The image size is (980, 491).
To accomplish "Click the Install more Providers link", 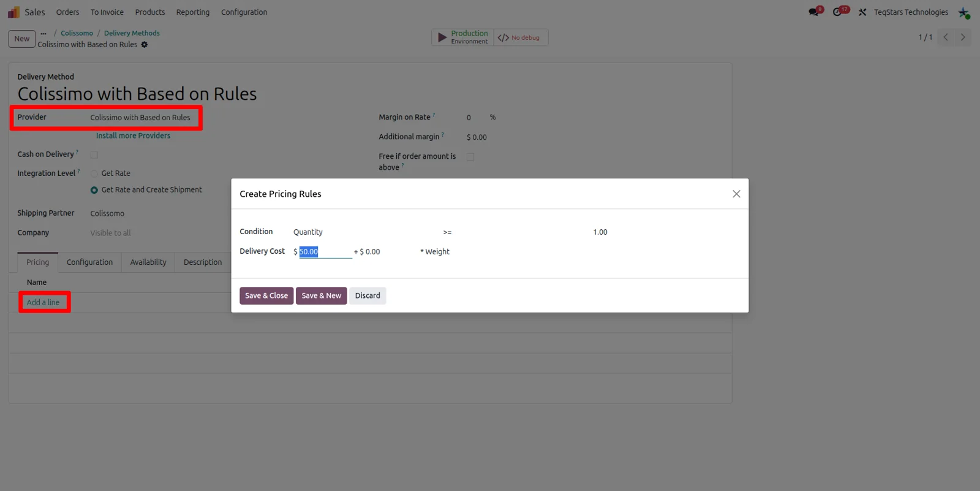I will (x=133, y=136).
